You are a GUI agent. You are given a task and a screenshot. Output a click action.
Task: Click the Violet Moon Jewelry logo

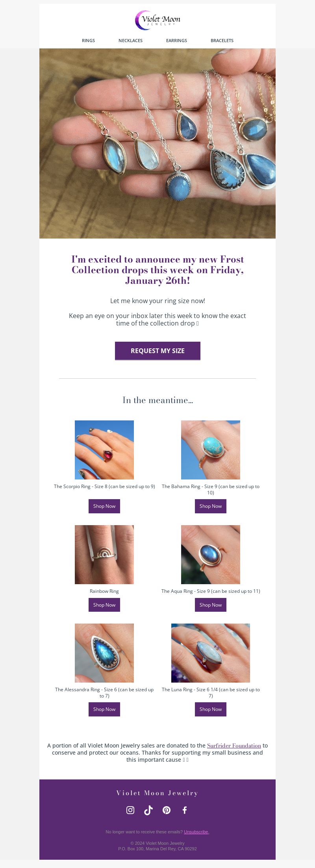(157, 20)
